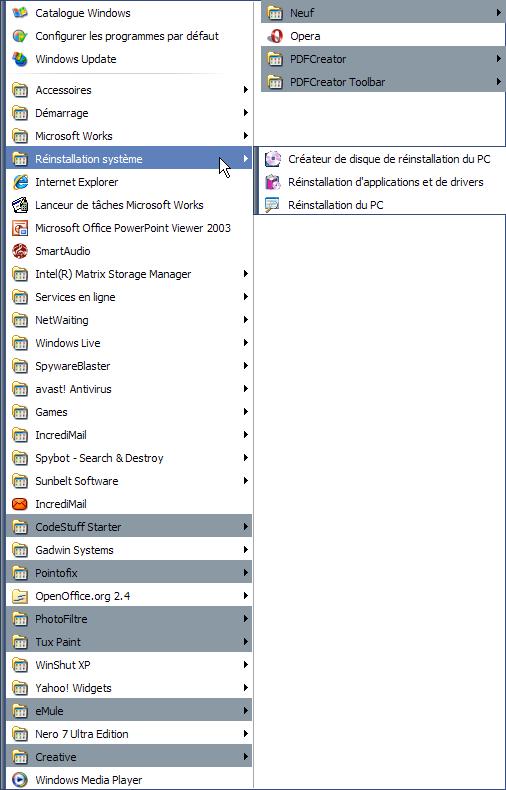Screen dimensions: 506x790
Task: Open the Spybot - Search & Destroy folder
Action: point(129,458)
